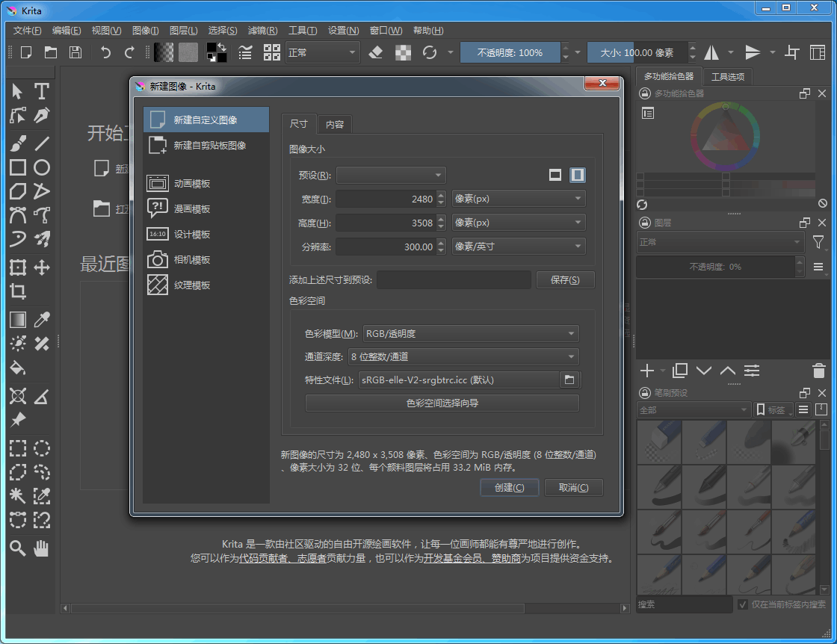Toggle portrait orientation for the new image
Screen dimensions: 837x644
(x=576, y=175)
